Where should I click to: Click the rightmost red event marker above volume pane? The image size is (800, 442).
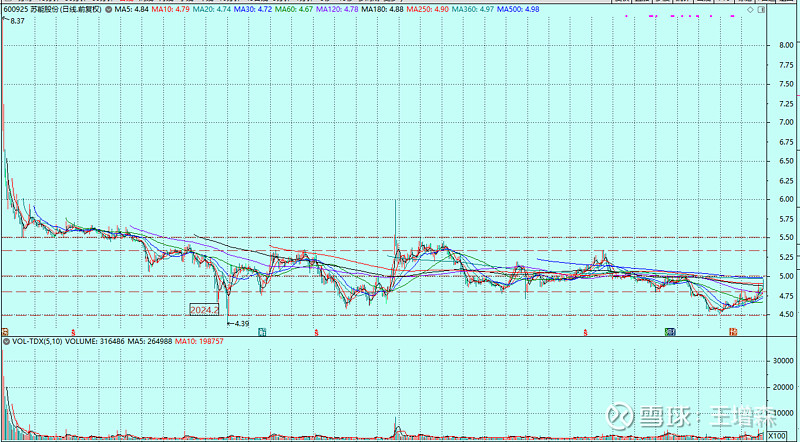pyautogui.click(x=733, y=329)
